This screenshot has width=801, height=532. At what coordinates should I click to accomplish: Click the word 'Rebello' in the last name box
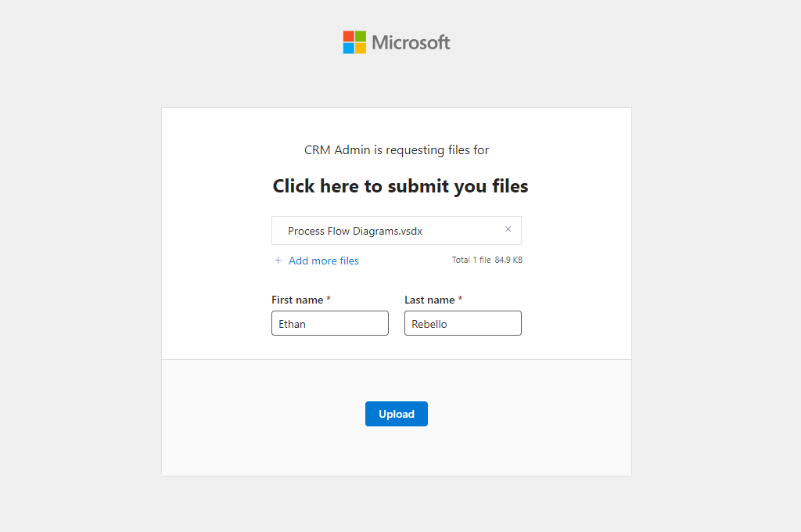click(x=429, y=324)
